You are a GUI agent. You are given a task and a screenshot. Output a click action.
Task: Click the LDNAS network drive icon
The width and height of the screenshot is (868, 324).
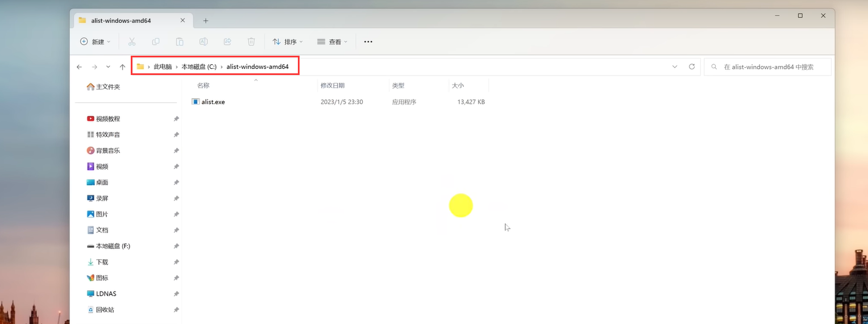[90, 294]
